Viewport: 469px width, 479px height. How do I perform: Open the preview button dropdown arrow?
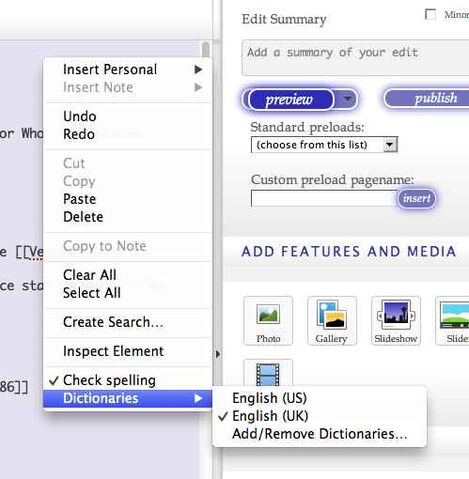tap(347, 99)
